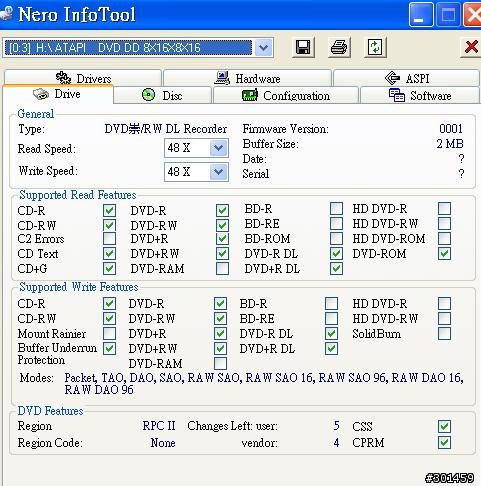
Task: Click the Region Code None value
Action: pyautogui.click(x=163, y=443)
